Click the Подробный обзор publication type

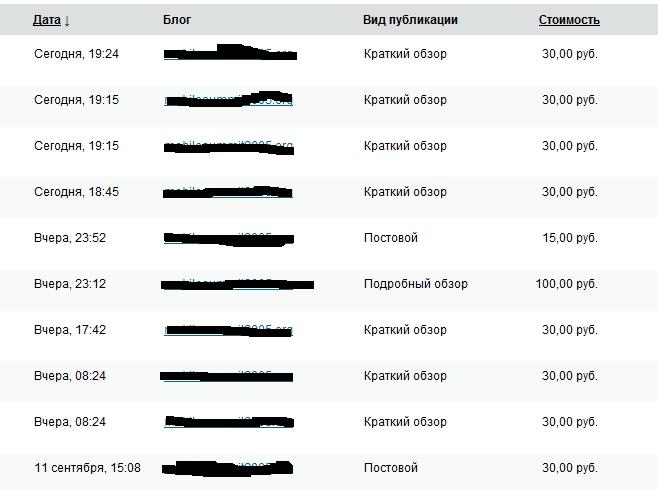coord(415,284)
